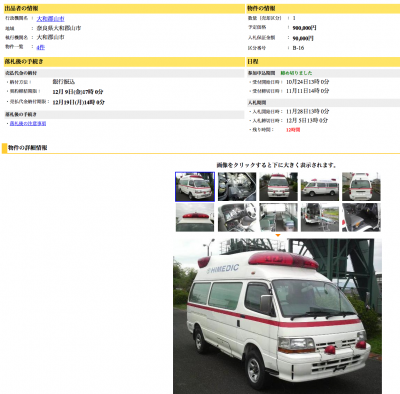Show the rear view ambulance thumbnail
The image size is (400, 394).
361,187
